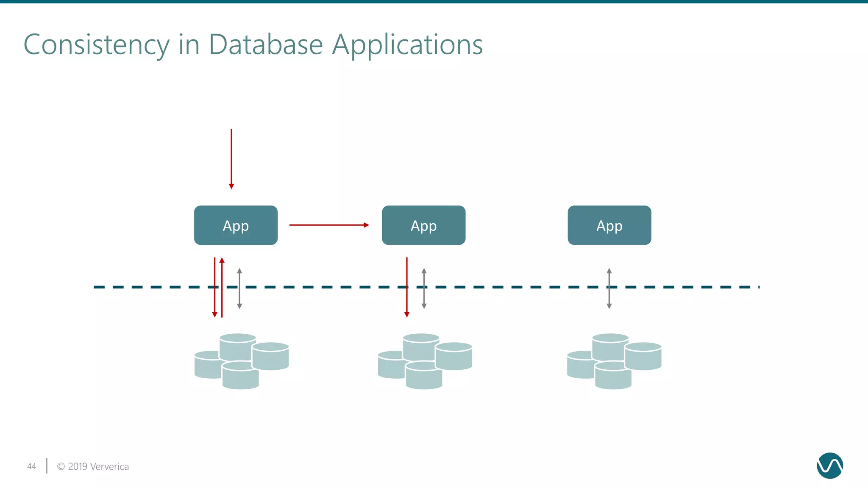Click the 2019 Ververica copyright text
868x488 pixels.
point(93,466)
